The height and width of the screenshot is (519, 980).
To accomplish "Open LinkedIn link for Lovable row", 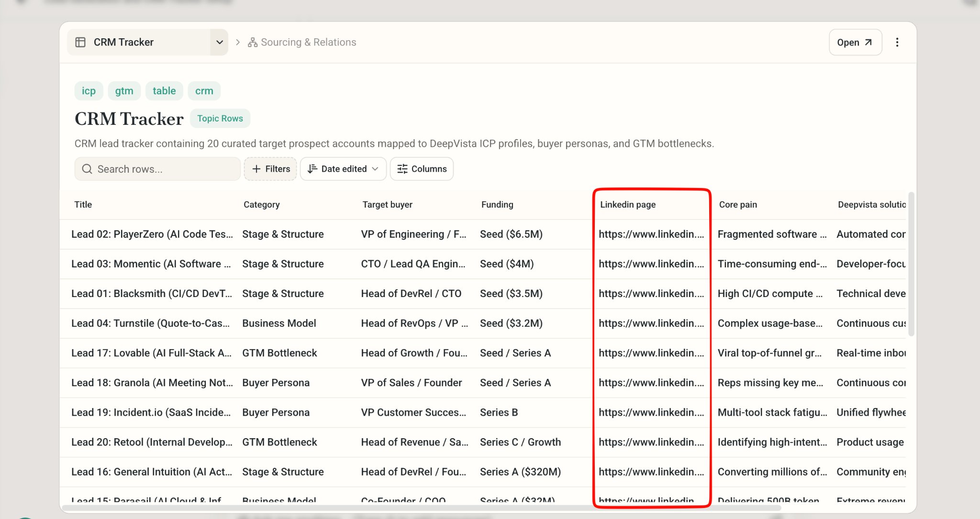I will tap(651, 353).
